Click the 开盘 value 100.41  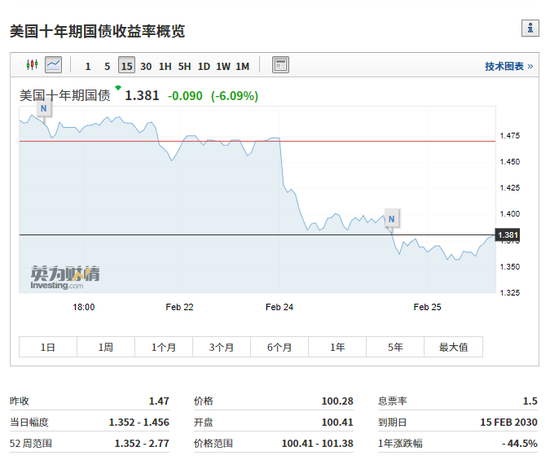point(337,422)
